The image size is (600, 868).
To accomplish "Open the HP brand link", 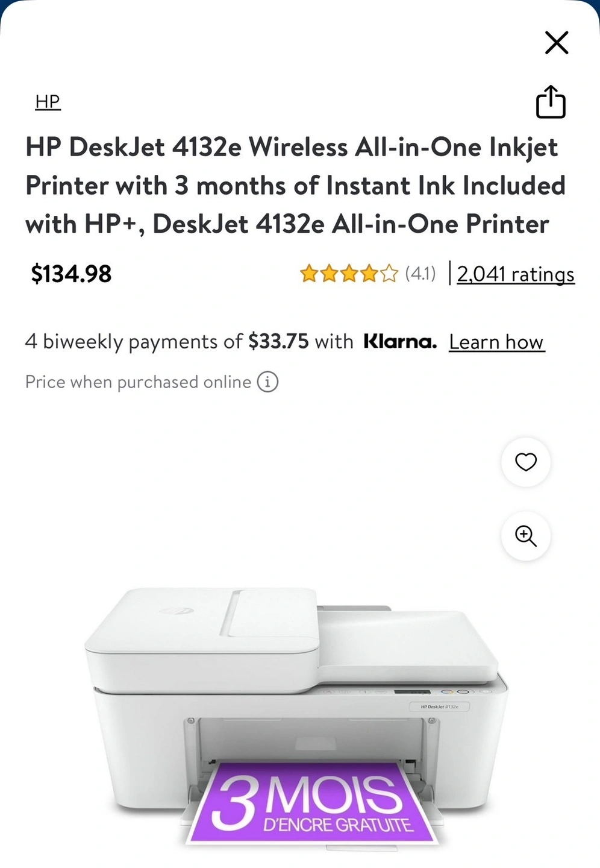I will click(48, 101).
